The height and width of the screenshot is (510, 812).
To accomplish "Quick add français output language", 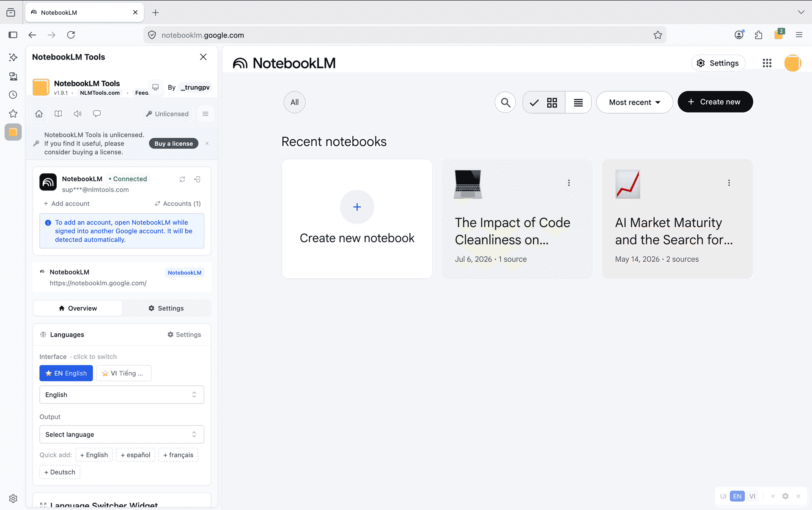I will (x=178, y=455).
